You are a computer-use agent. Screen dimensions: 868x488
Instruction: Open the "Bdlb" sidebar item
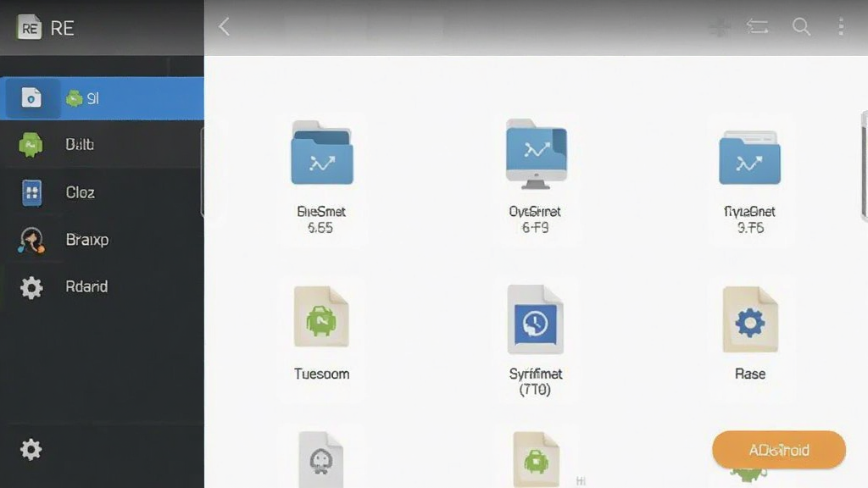(x=102, y=145)
